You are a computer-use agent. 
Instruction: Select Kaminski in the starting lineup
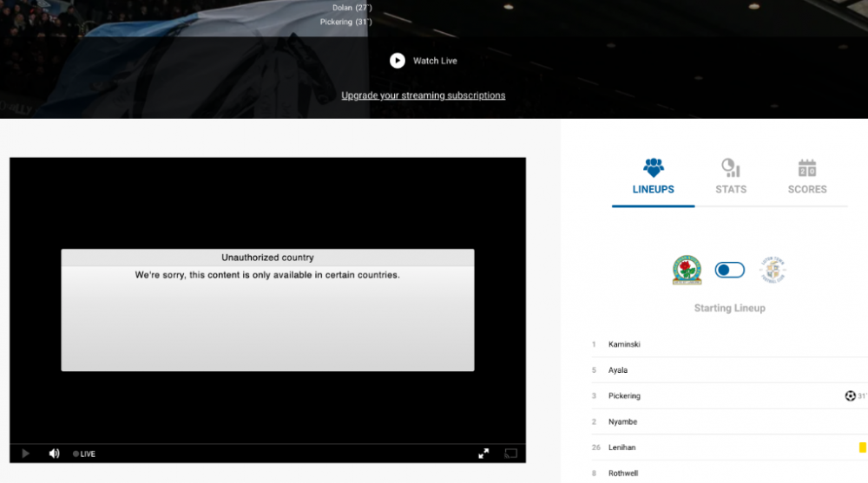tap(624, 344)
